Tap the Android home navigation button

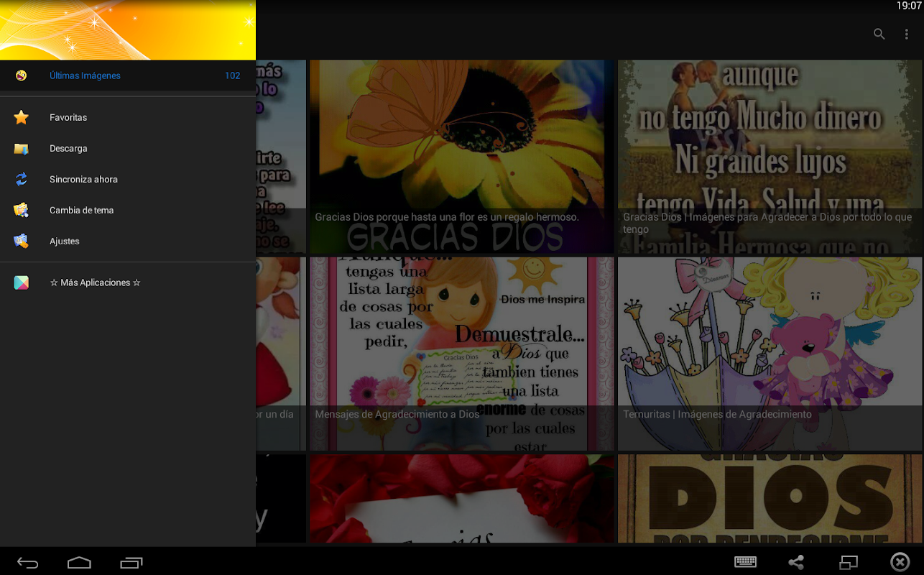(79, 562)
